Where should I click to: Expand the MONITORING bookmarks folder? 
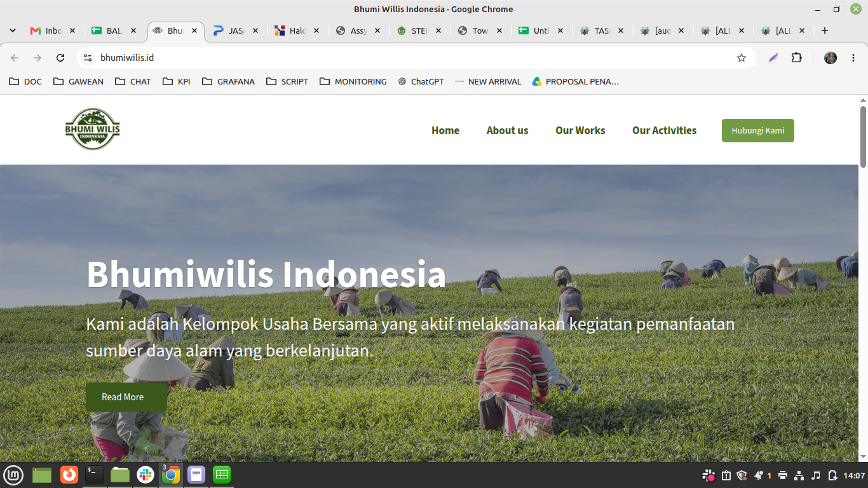(x=353, y=81)
